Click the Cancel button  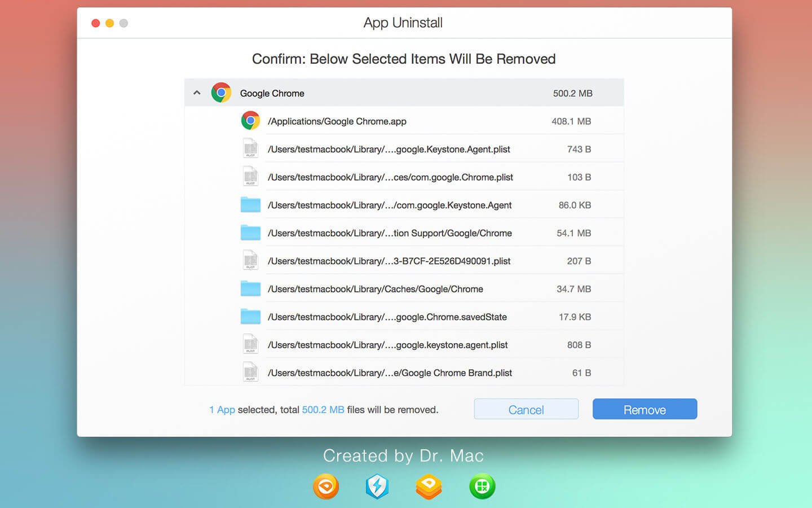coord(526,409)
